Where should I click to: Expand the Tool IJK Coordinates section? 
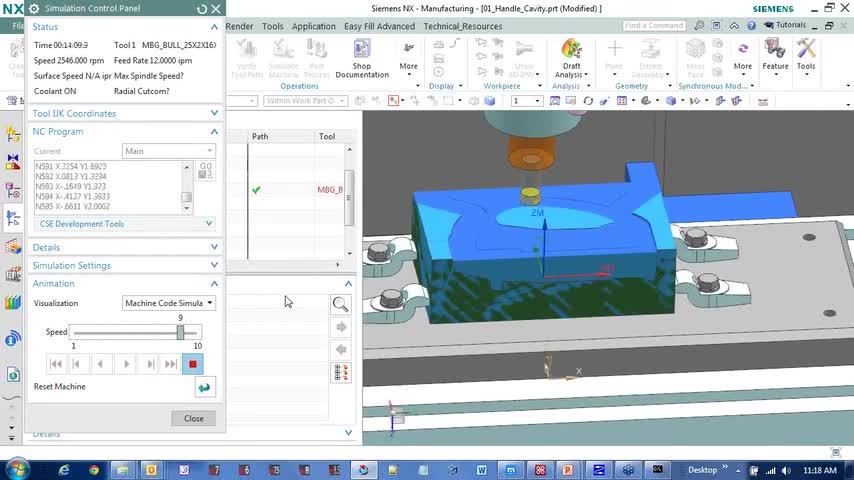(214, 113)
